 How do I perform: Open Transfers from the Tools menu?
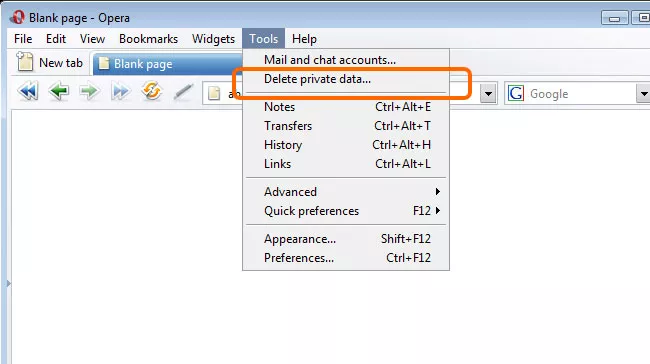[346, 126]
